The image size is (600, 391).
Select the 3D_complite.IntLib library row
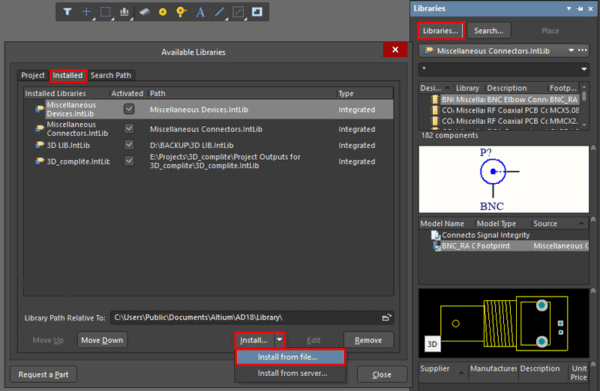click(x=208, y=161)
